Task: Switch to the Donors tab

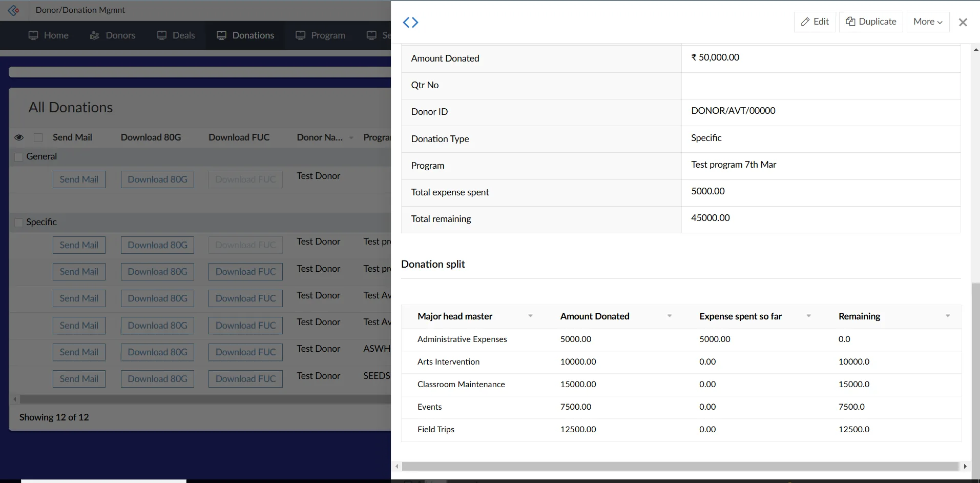Action: tap(113, 35)
